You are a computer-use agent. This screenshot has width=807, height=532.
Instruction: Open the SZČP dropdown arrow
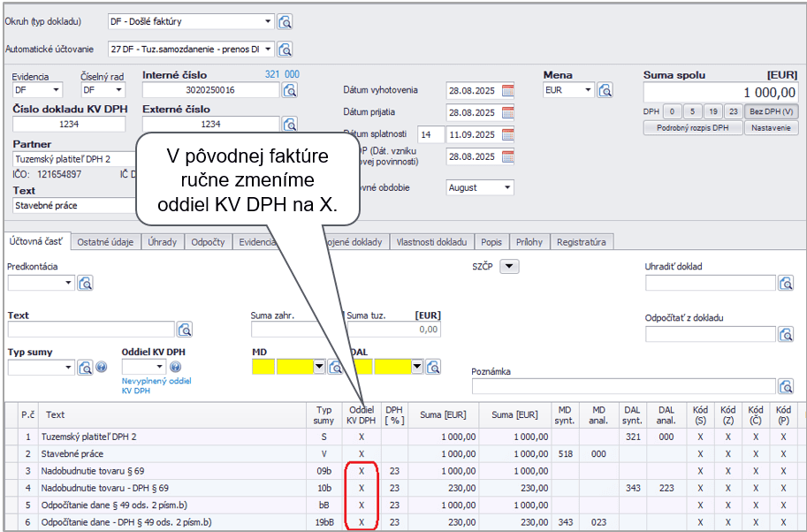[510, 266]
